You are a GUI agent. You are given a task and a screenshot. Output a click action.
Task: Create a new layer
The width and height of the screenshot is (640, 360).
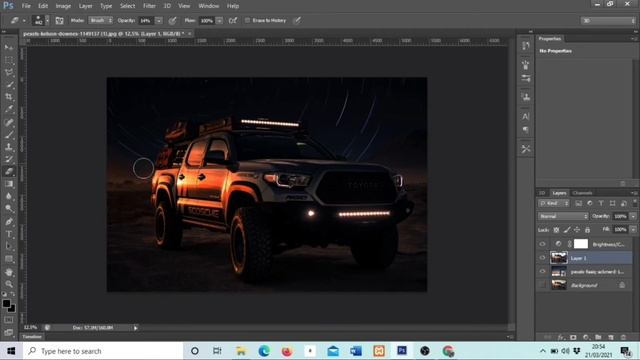(x=611, y=337)
